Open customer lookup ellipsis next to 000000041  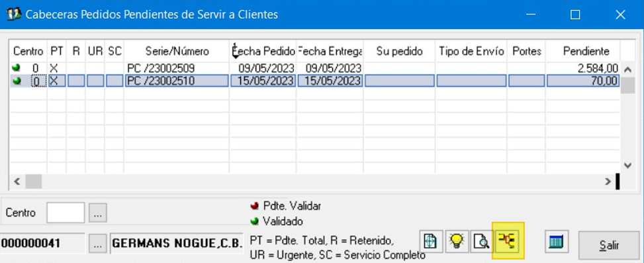point(97,244)
